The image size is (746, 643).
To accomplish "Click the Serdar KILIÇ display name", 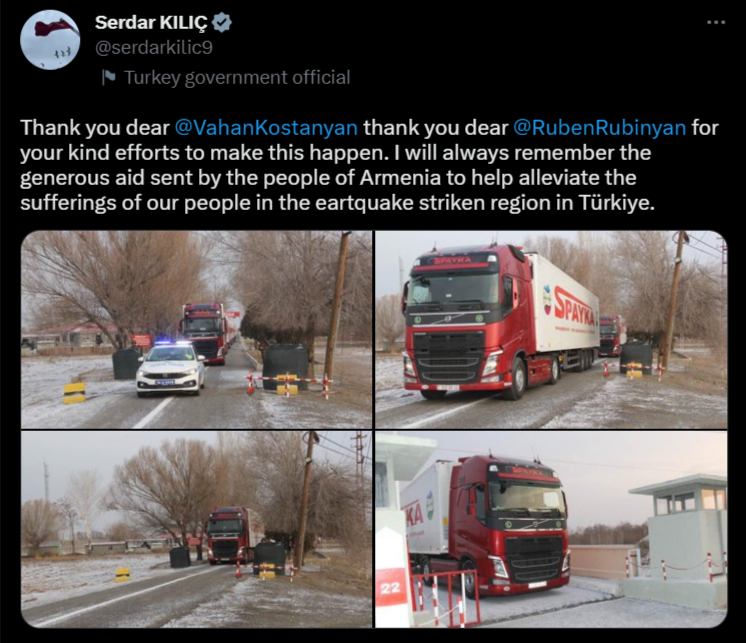I will tap(151, 22).
